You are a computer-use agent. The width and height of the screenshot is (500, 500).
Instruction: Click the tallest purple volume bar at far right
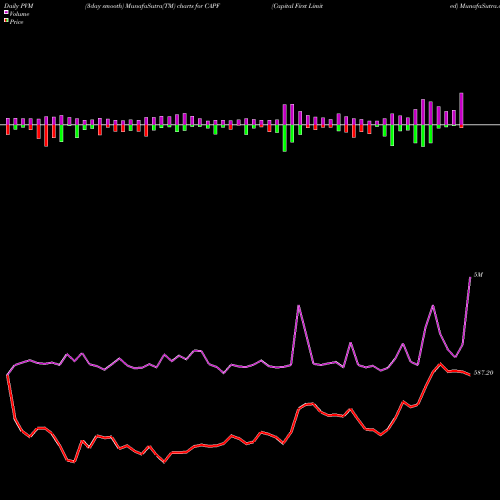[461, 109]
